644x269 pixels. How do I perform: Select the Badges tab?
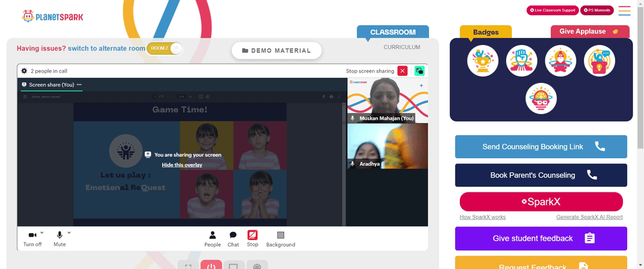(x=486, y=32)
